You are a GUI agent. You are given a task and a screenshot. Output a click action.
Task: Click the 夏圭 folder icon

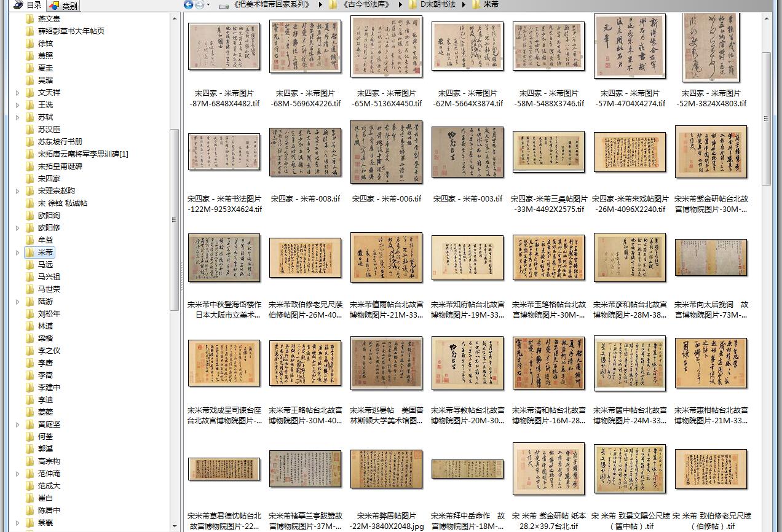coord(30,68)
